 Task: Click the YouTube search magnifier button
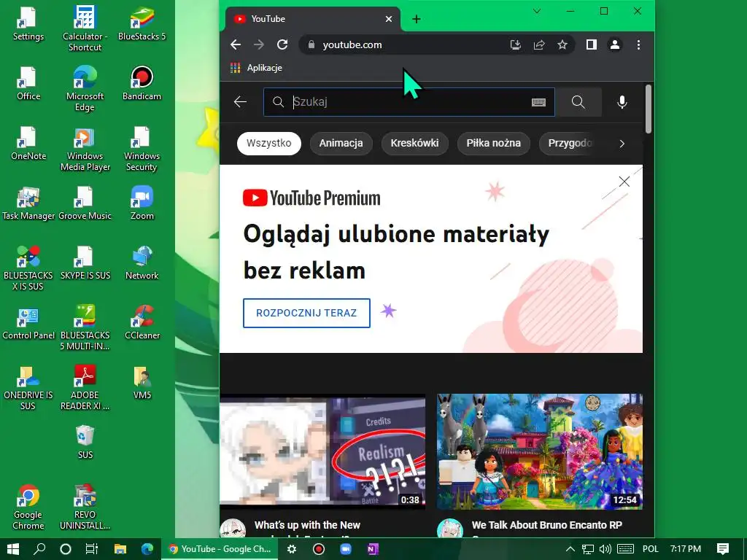(578, 102)
